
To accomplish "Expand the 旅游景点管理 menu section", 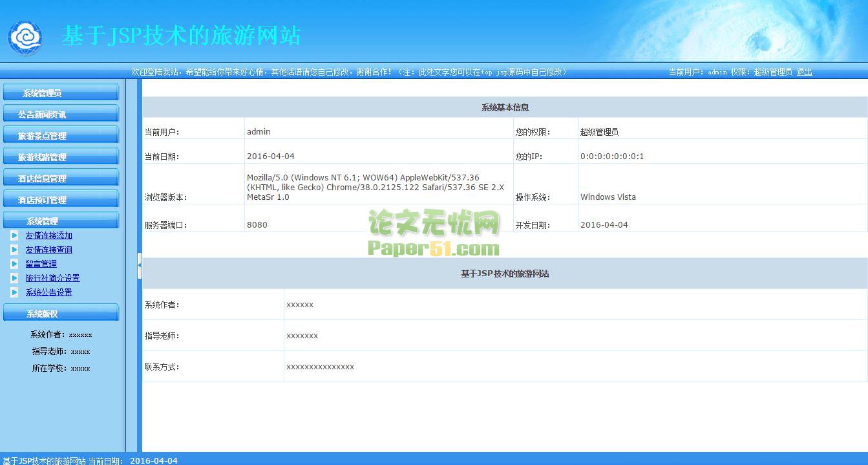I will [x=61, y=136].
